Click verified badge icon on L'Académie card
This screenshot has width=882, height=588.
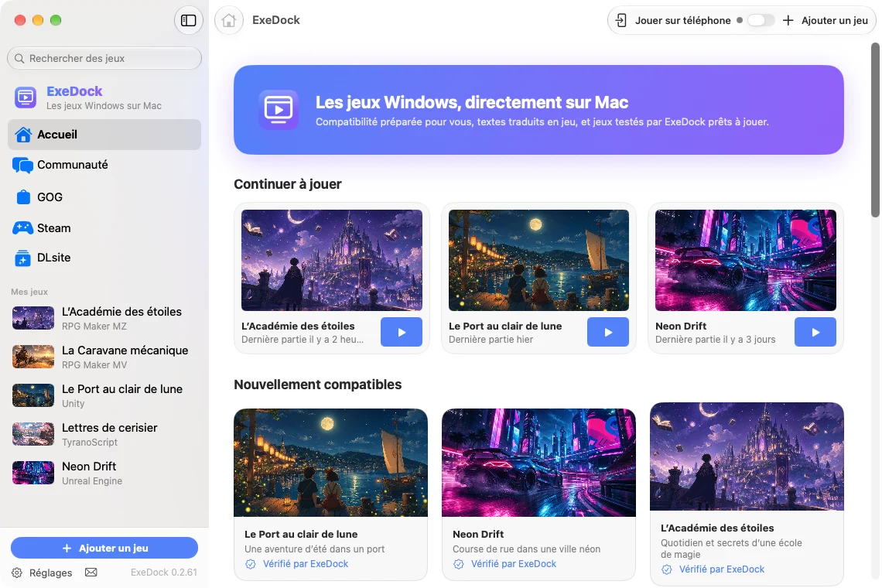coord(667,569)
